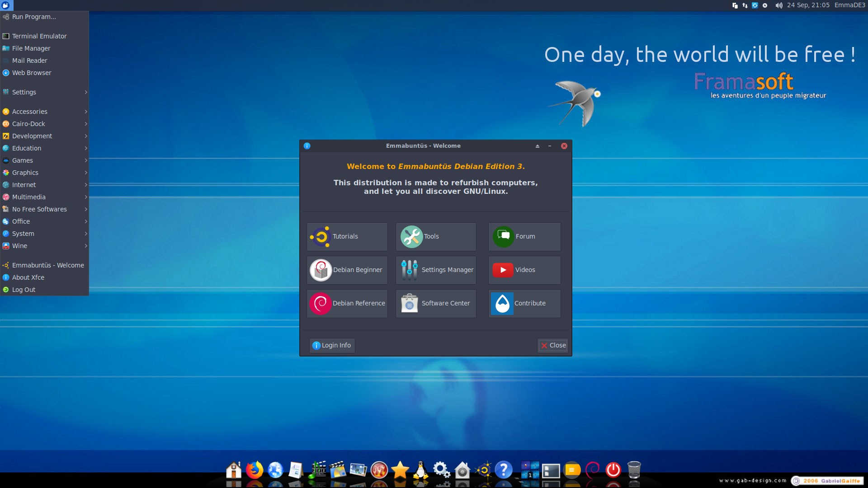Open the workspace switcher dock icon
Viewport: 868px width, 488px height.
[x=530, y=470]
